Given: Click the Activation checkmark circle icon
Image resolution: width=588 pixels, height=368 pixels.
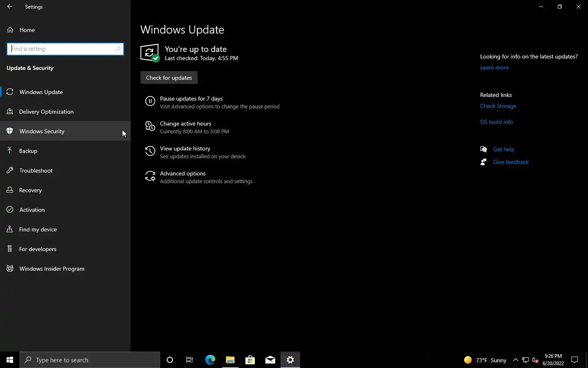Looking at the screenshot, I should [x=10, y=210].
